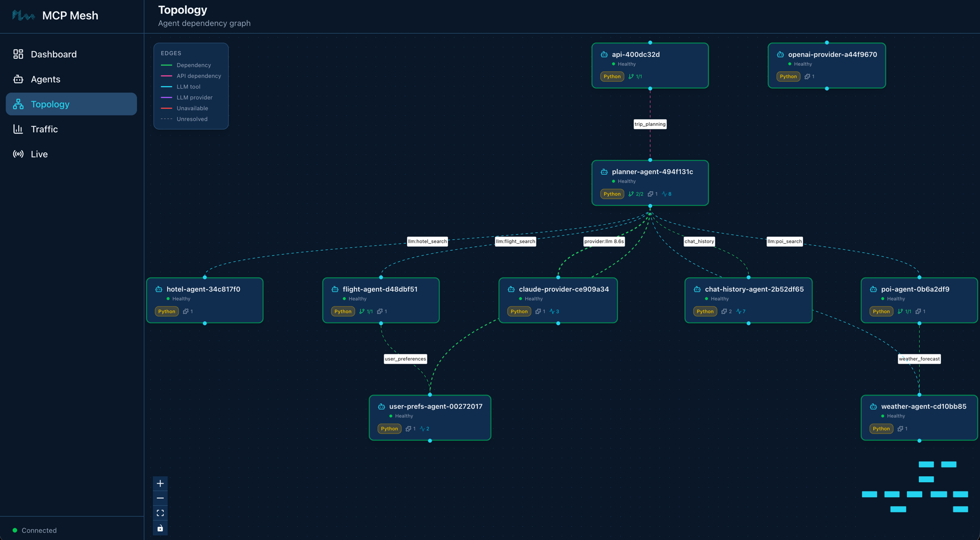Click the trip_planning edge label
Image resolution: width=980 pixels, height=540 pixels.
pos(650,124)
